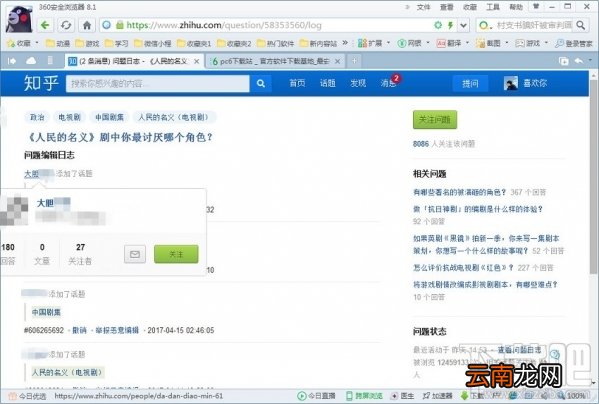Viewport: 599px width, 404px height.
Task: Switch to the 问题日志 人民的名义 tab
Action: coord(134,61)
